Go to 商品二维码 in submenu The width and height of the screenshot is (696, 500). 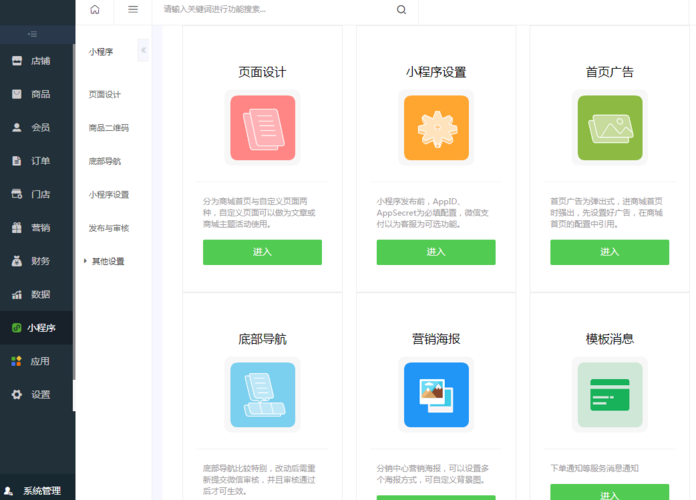(x=109, y=128)
